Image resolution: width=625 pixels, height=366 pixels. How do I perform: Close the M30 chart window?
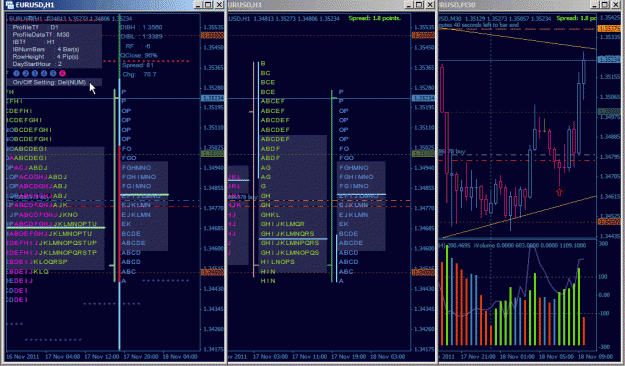pyautogui.click(x=616, y=5)
